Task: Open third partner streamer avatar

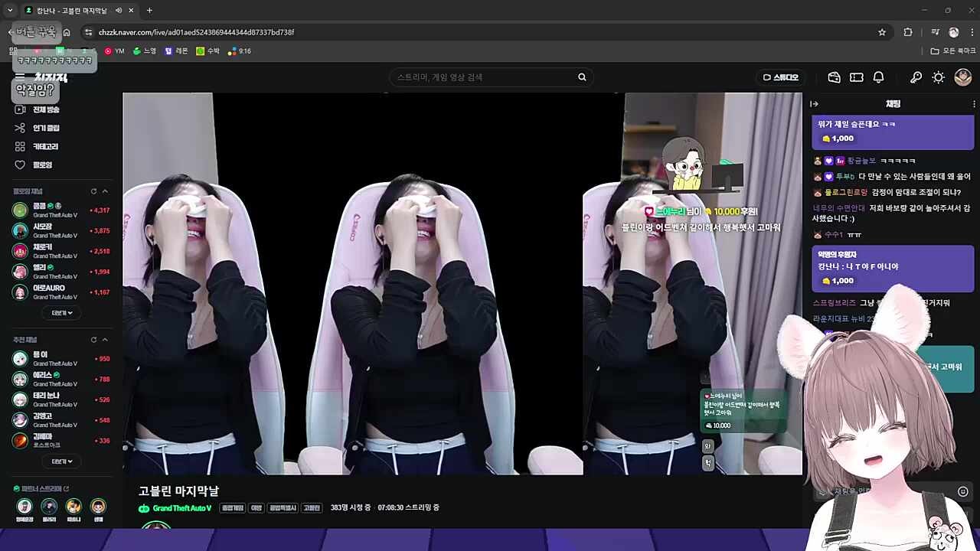Action: point(73,507)
